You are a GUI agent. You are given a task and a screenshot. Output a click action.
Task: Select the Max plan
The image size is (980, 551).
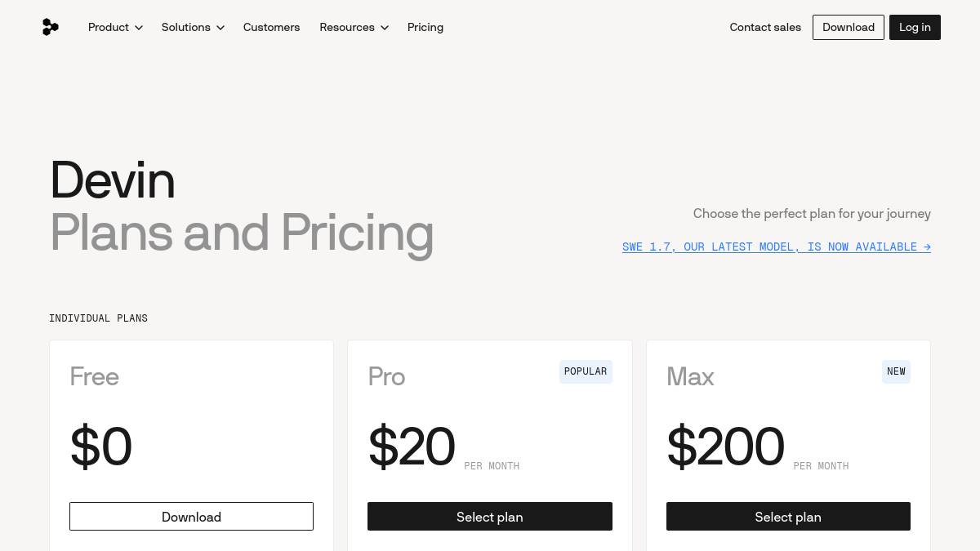coord(788,517)
